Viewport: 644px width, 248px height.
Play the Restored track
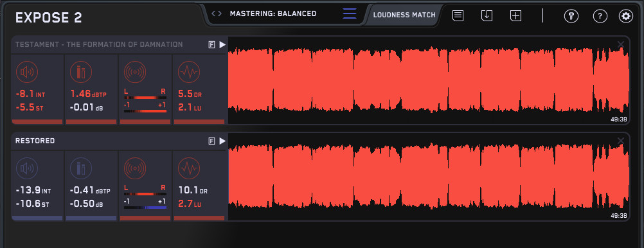(x=222, y=141)
